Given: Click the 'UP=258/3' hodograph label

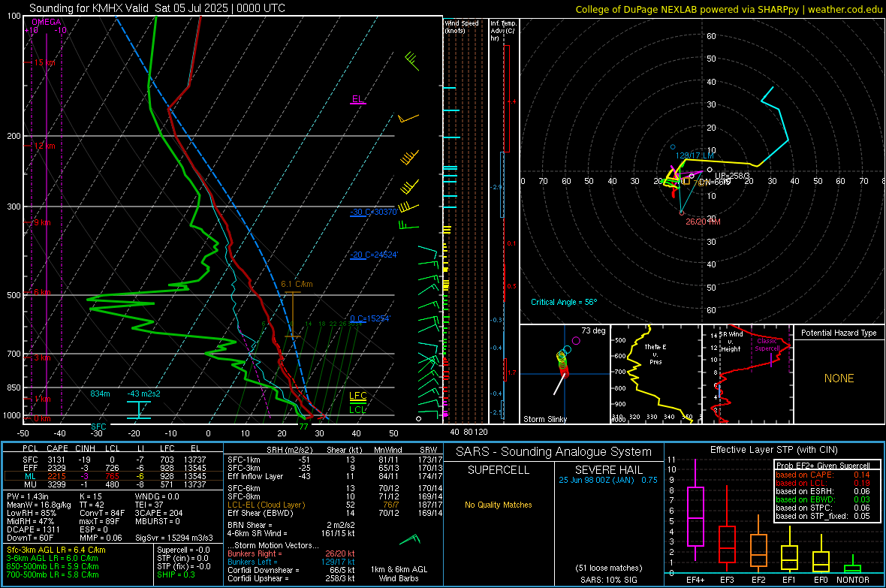Looking at the screenshot, I should point(732,176).
